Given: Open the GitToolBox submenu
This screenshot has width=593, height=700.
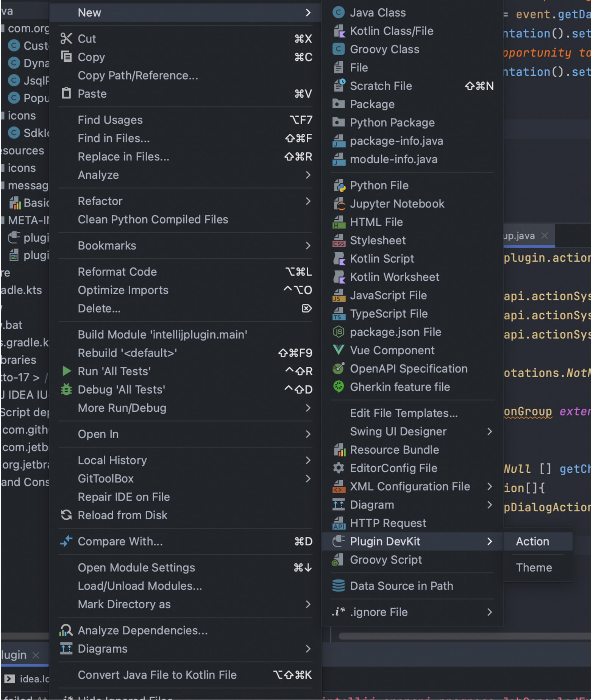Looking at the screenshot, I should (x=186, y=478).
